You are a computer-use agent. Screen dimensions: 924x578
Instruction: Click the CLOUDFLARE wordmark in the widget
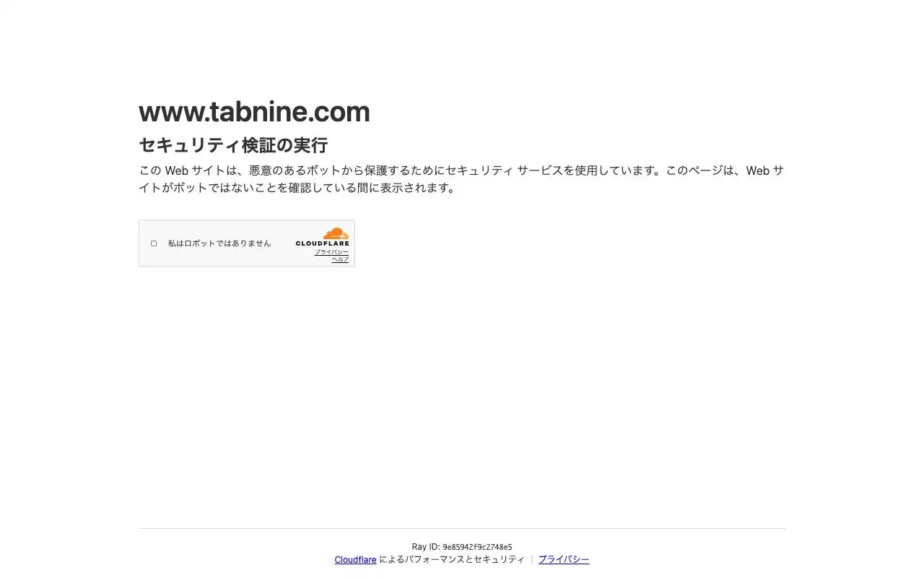pyautogui.click(x=322, y=243)
